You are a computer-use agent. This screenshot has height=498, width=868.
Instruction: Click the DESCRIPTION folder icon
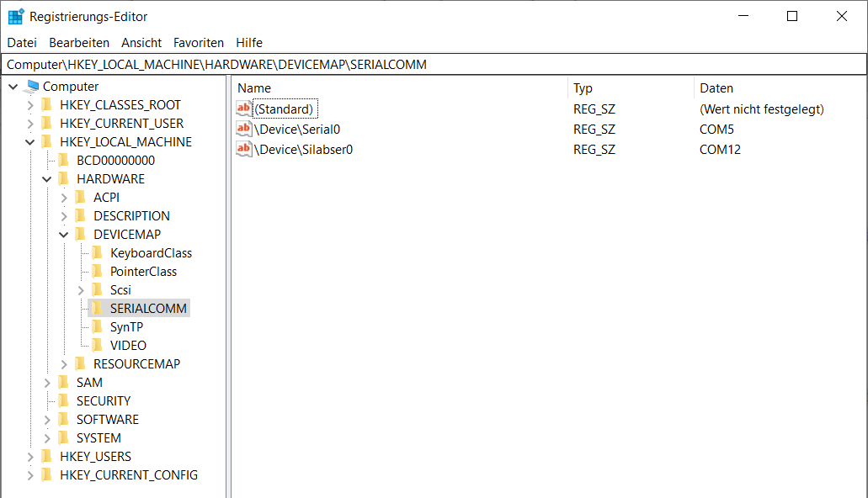[x=80, y=216]
